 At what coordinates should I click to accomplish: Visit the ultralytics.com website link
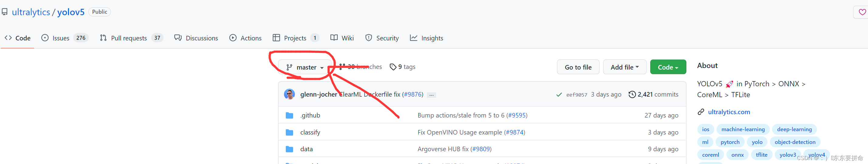point(729,112)
